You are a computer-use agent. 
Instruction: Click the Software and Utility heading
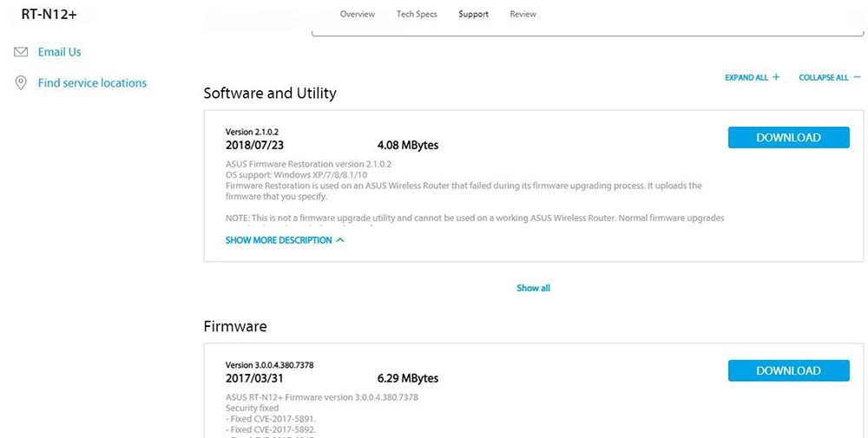[270, 93]
